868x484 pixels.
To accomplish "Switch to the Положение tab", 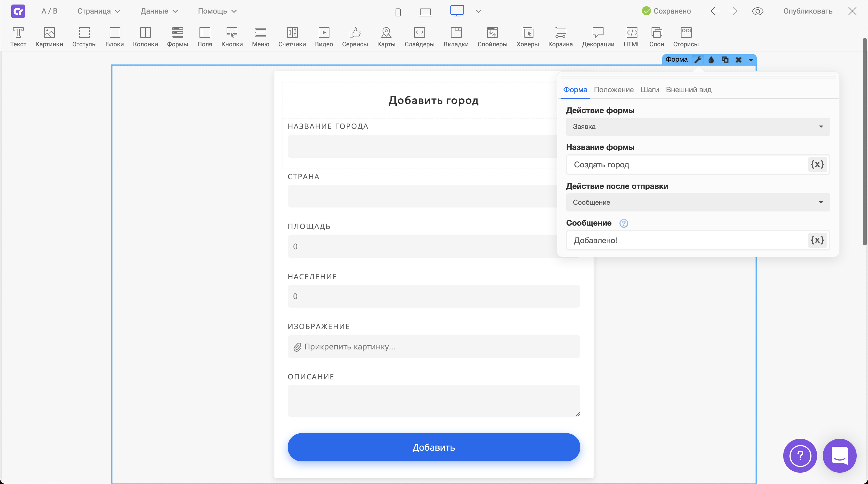I will [614, 90].
